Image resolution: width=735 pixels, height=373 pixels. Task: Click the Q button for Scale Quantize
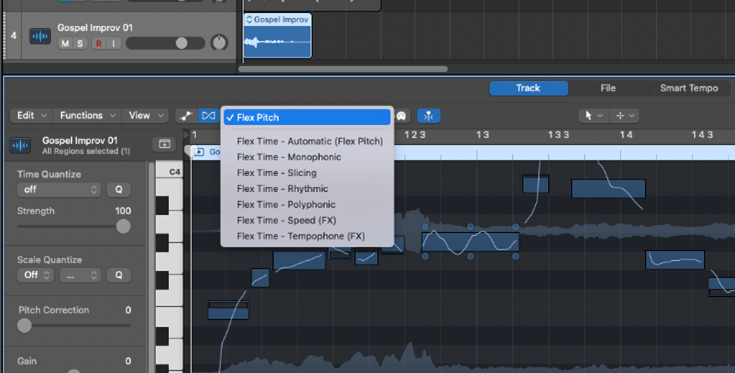[119, 275]
